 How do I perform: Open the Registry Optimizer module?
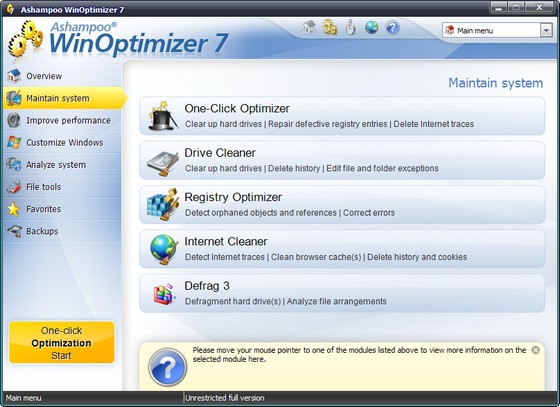point(342,204)
